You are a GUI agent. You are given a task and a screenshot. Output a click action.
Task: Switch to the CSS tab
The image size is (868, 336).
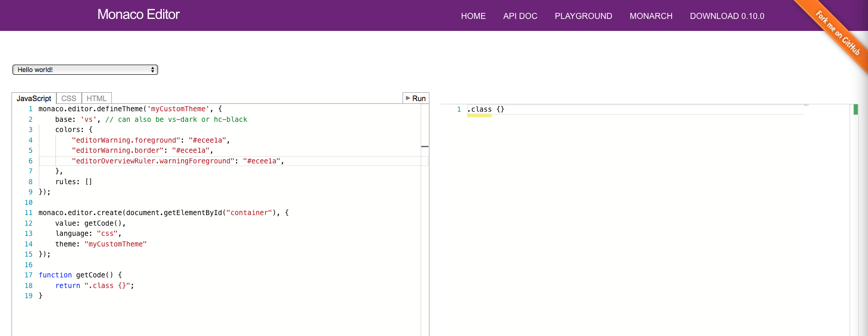pos(69,98)
